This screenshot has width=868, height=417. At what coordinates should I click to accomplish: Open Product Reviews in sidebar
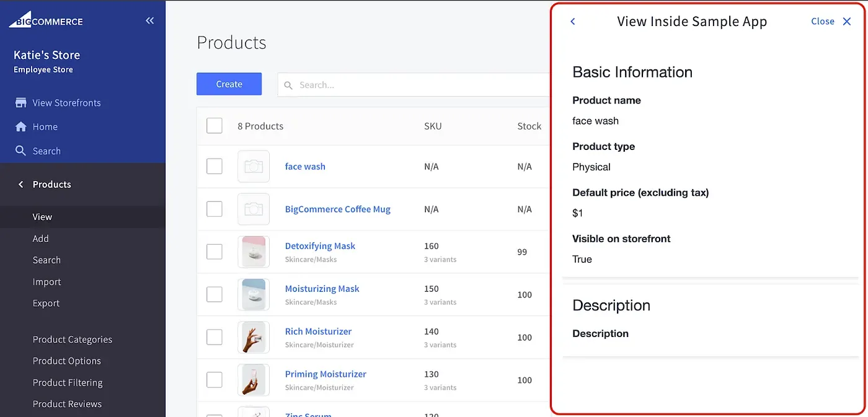click(x=67, y=404)
